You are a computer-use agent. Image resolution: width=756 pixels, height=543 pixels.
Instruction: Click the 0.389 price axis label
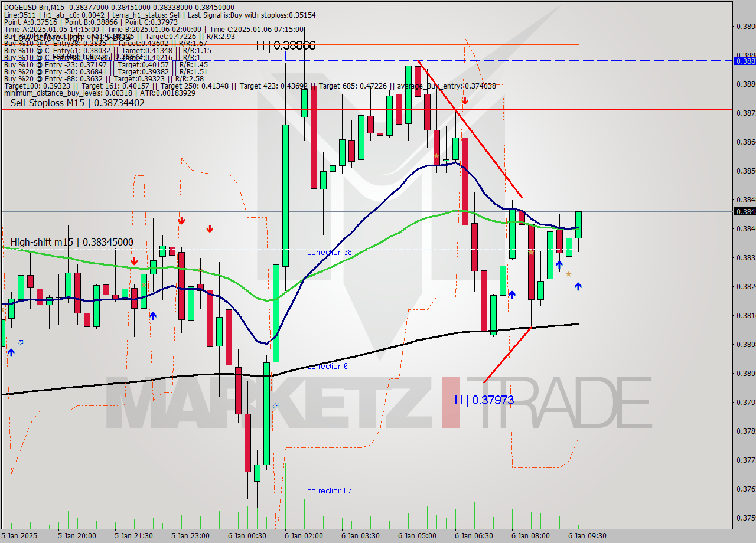[x=745, y=27]
